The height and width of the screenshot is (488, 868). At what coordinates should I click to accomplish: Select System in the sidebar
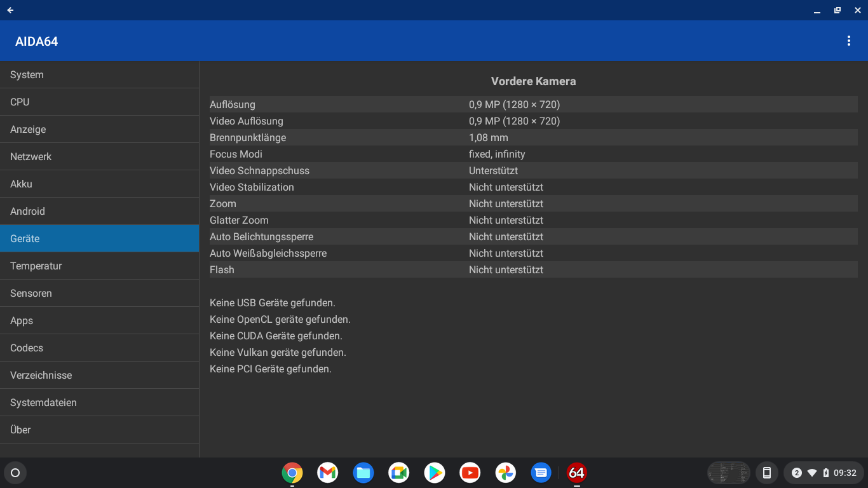(x=100, y=75)
